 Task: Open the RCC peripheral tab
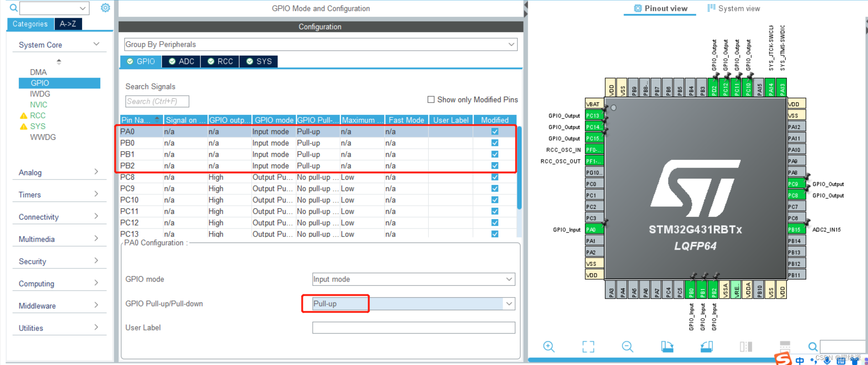tap(220, 62)
